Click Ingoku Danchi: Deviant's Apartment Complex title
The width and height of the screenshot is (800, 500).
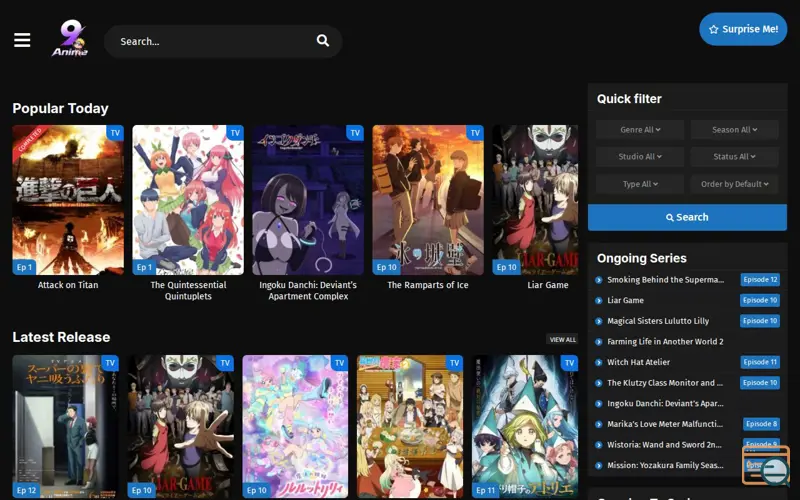coord(308,290)
